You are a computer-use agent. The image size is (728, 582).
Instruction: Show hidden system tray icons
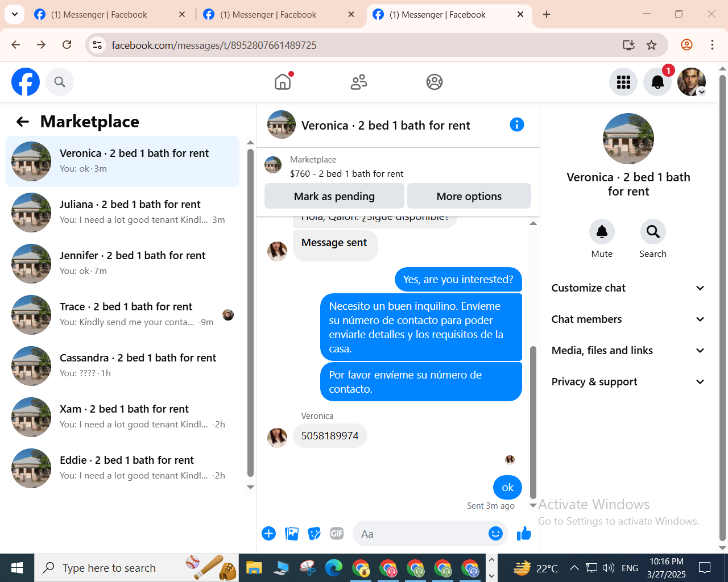[x=574, y=568]
